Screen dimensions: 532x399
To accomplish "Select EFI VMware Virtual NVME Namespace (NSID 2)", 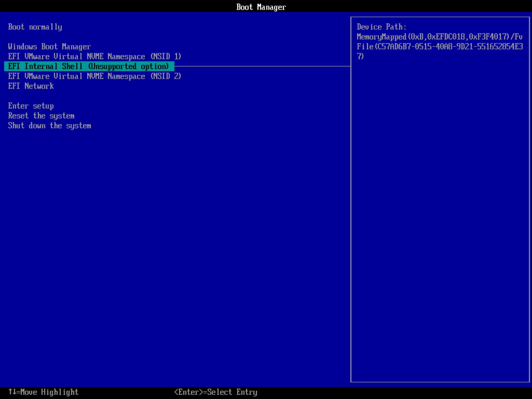I will (94, 76).
